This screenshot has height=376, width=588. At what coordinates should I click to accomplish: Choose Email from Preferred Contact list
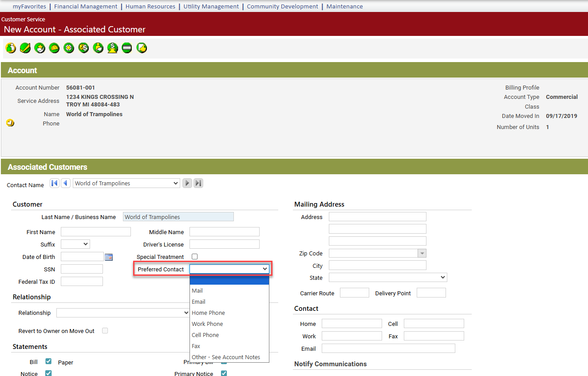(198, 302)
